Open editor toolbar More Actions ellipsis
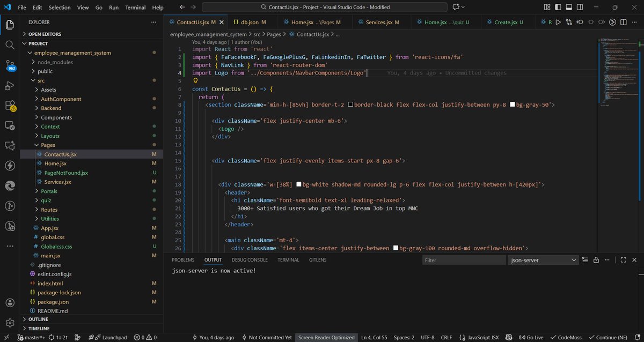This screenshot has height=342, width=644. pos(634,22)
